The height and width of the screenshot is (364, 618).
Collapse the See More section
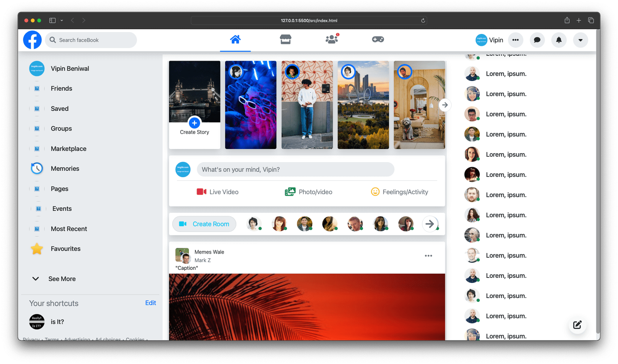pos(35,278)
